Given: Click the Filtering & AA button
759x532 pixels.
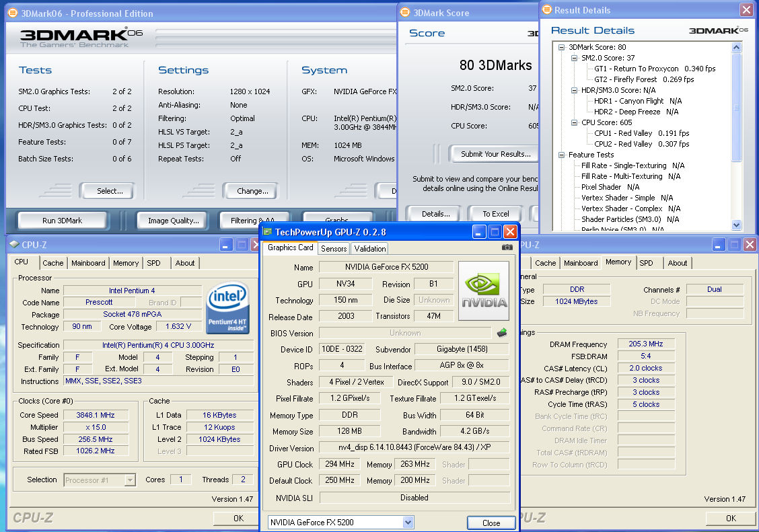Looking at the screenshot, I should [x=253, y=220].
